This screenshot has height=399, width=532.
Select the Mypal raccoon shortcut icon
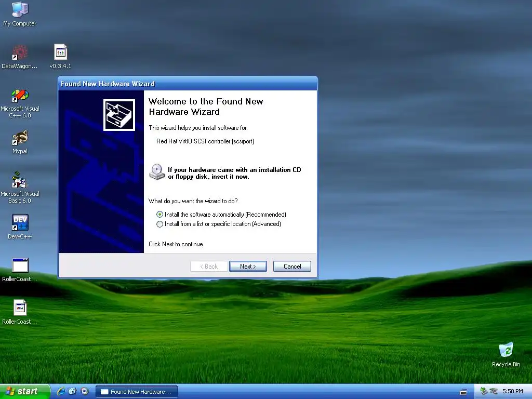(20, 142)
